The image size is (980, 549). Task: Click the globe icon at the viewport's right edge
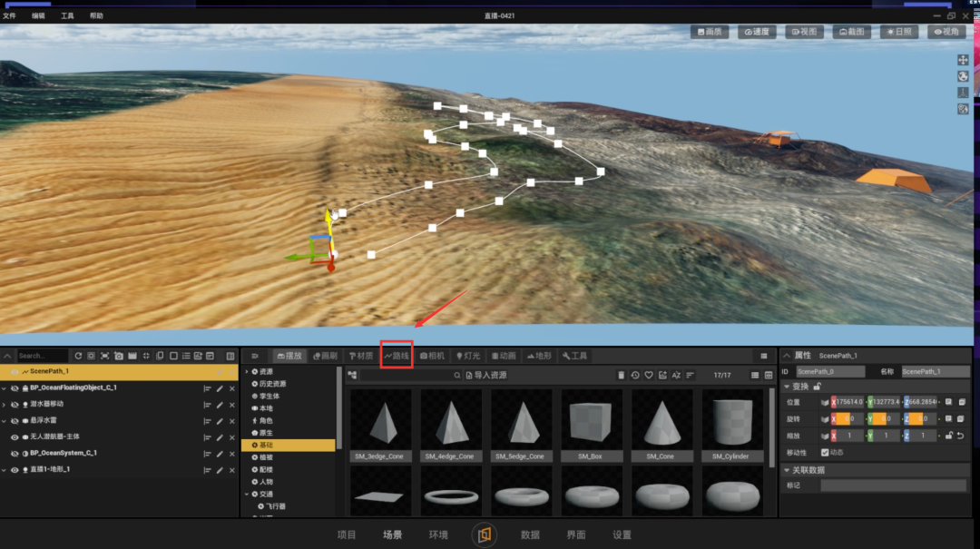click(x=963, y=76)
